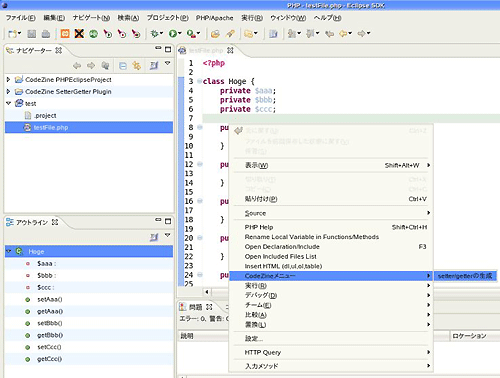The image size is (500, 378).
Task: Choose Open Declaration/Include in context menu
Action: point(282,247)
